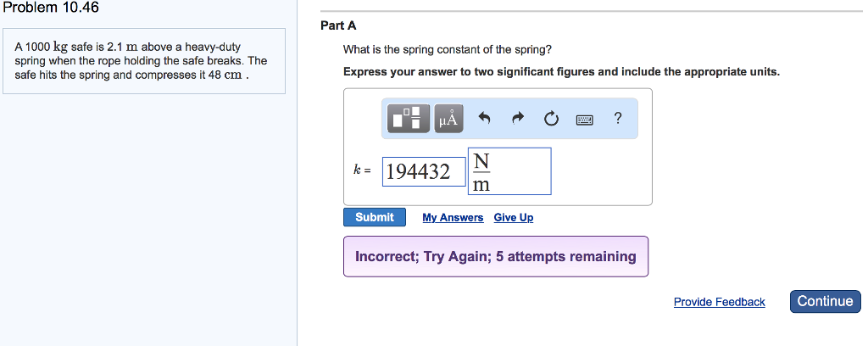Image resolution: width=868 pixels, height=346 pixels.
Task: Click the Part A heading
Action: [x=332, y=25]
